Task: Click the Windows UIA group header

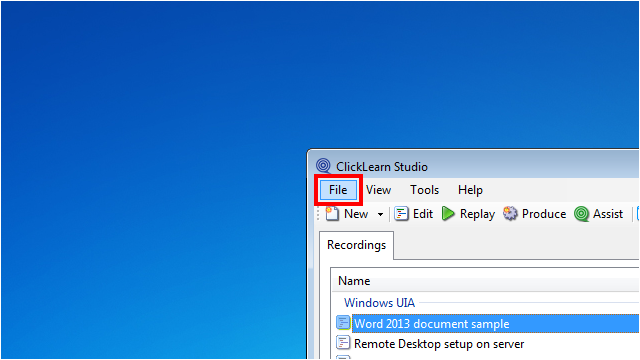Action: (x=379, y=303)
